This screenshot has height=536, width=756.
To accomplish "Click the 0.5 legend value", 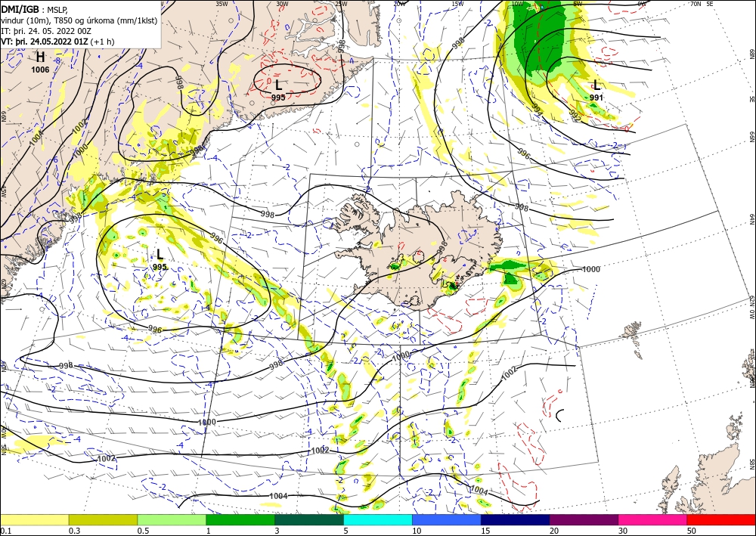I will tap(143, 531).
